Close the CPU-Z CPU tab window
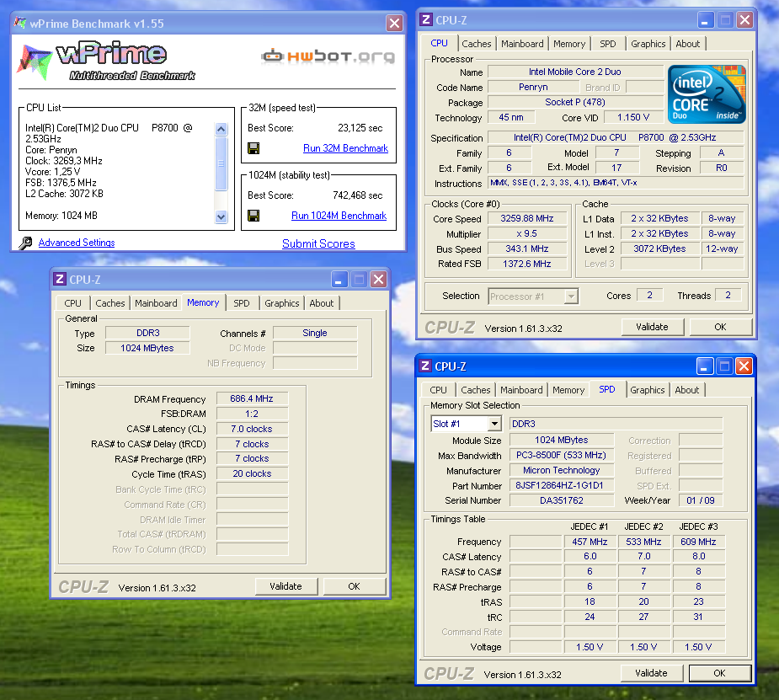Viewport: 779px width, 700px height. (744, 20)
